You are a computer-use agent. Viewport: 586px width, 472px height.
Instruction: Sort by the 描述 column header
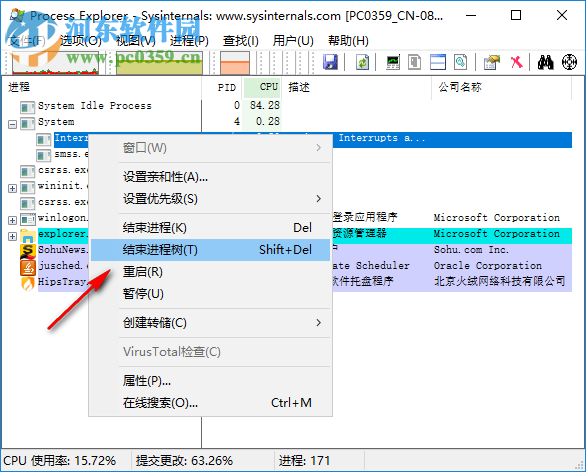(357, 87)
